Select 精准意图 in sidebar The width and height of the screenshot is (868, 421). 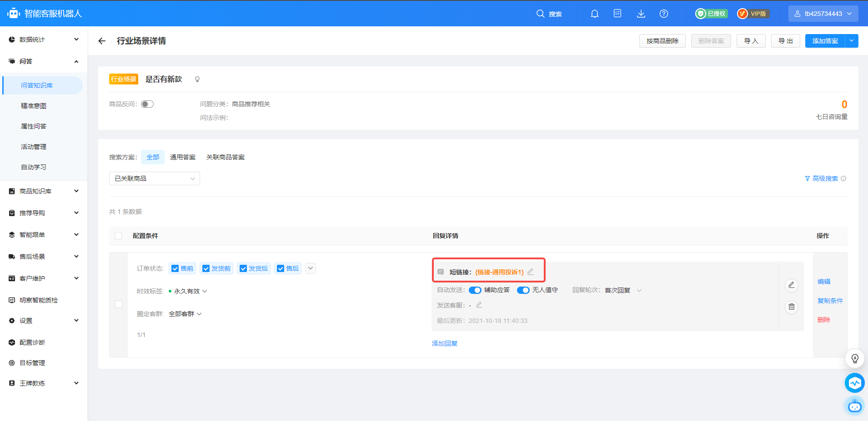(x=34, y=106)
